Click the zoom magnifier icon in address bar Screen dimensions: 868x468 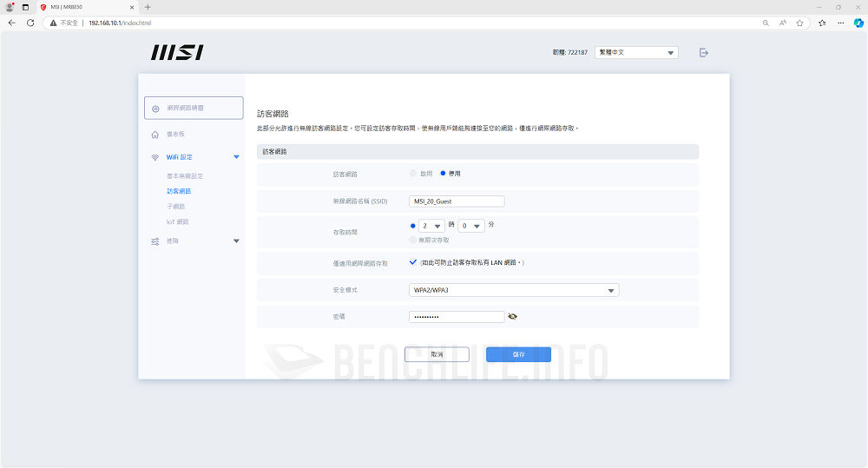tap(766, 23)
